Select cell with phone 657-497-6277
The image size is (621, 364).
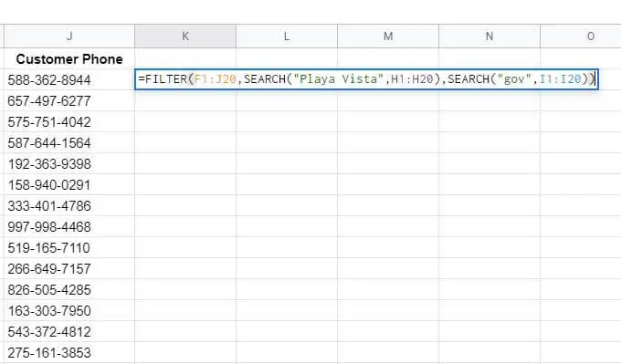69,101
